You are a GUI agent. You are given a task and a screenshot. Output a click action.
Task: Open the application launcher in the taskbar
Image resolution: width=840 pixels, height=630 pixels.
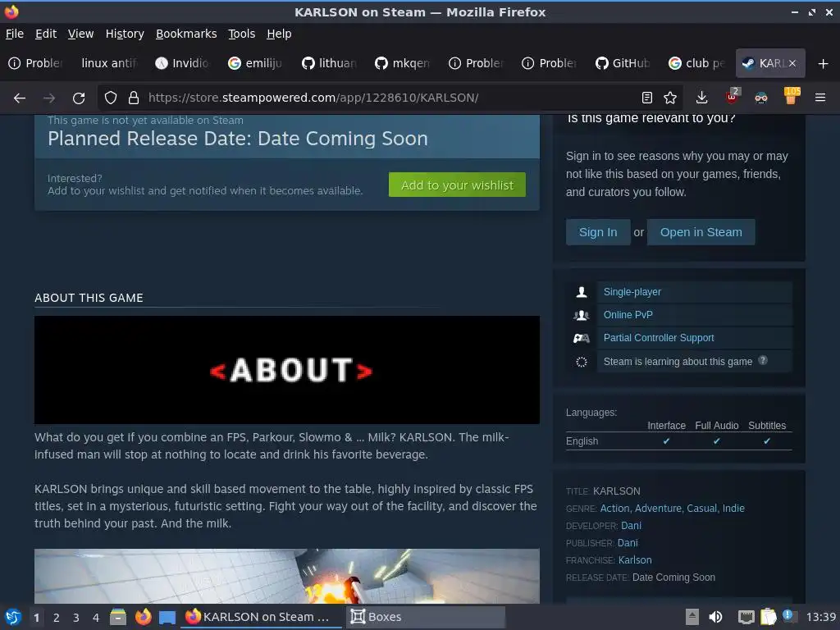(13, 617)
